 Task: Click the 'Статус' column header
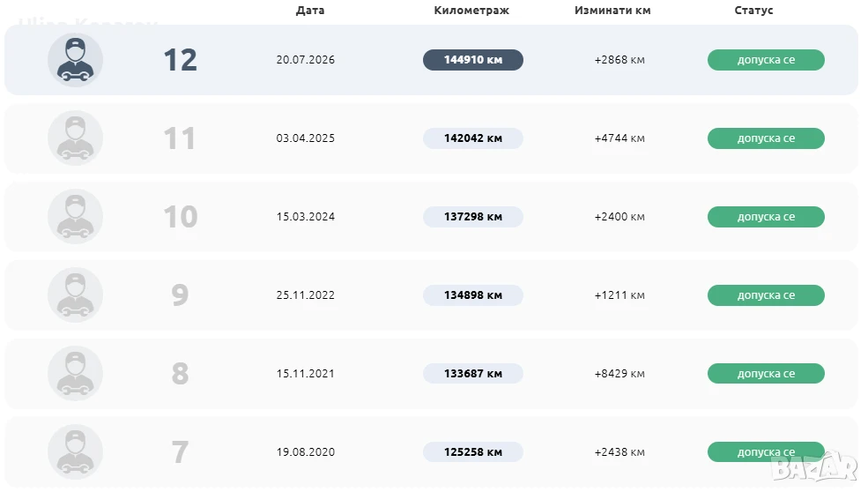click(753, 11)
